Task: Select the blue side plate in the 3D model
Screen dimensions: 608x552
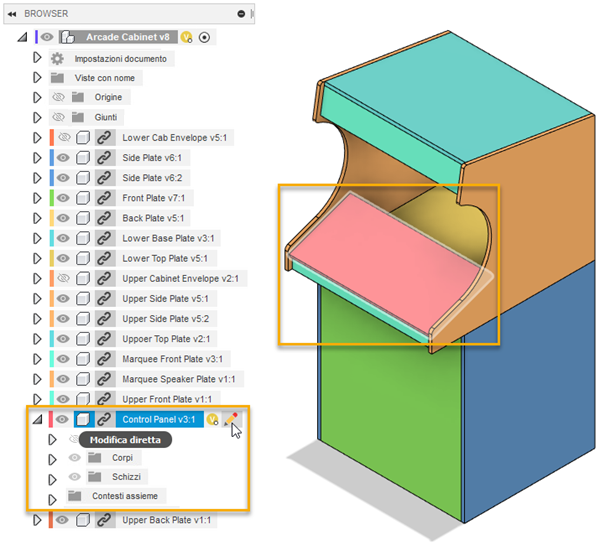Action: [531, 392]
